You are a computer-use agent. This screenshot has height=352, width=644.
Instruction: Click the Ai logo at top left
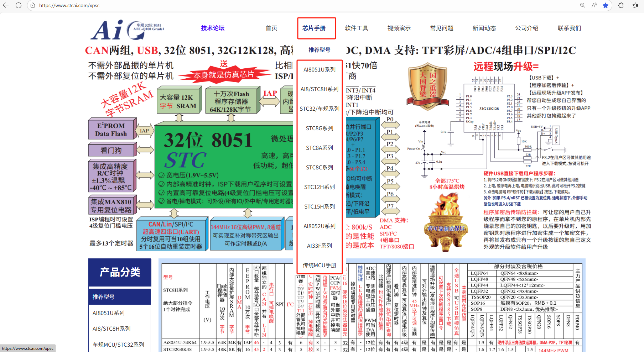[127, 30]
